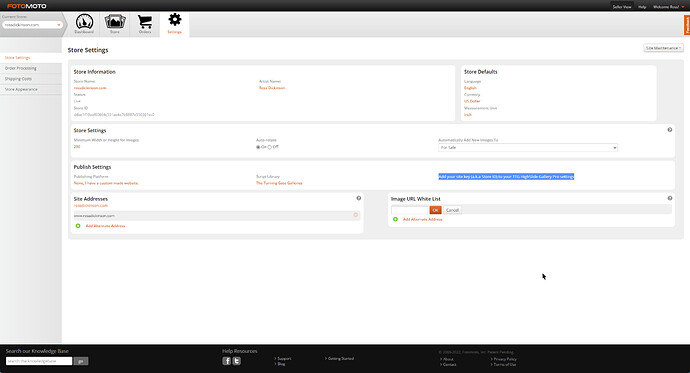Edit the Measurement Unit value Inch
Screen dimensions: 690x373
467,114
